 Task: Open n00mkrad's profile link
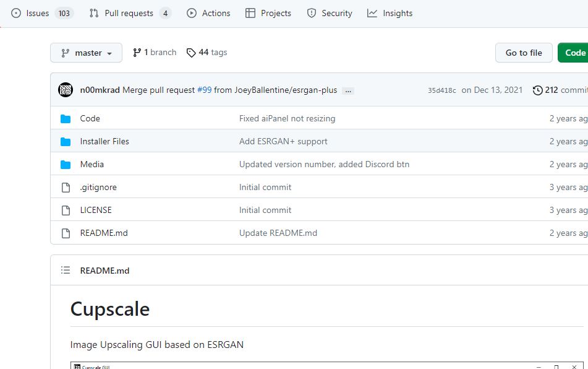coord(100,90)
